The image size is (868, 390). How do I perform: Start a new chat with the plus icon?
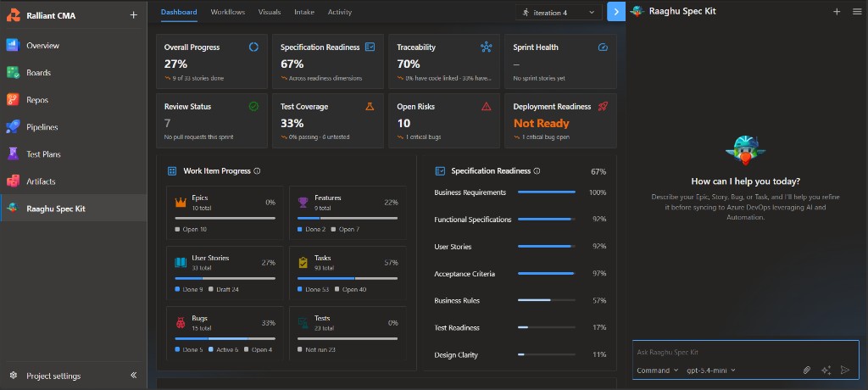coord(837,11)
